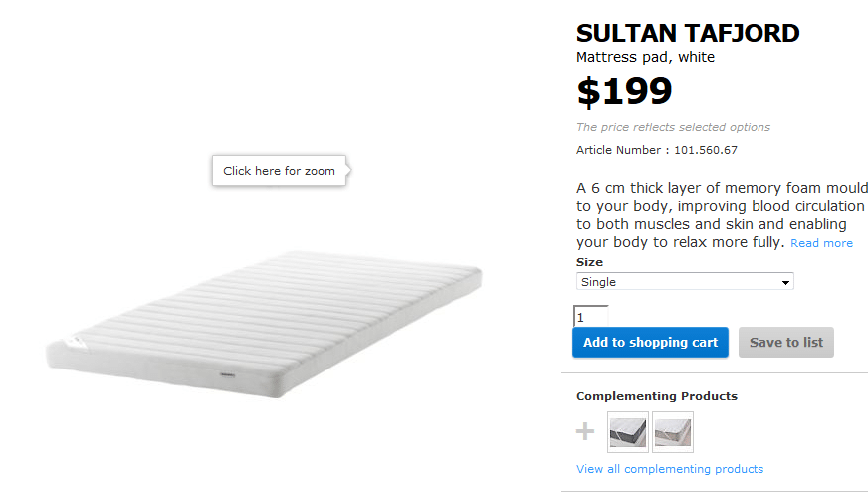This screenshot has width=868, height=492.
Task: Click the Complementing Products heading
Action: 657,396
